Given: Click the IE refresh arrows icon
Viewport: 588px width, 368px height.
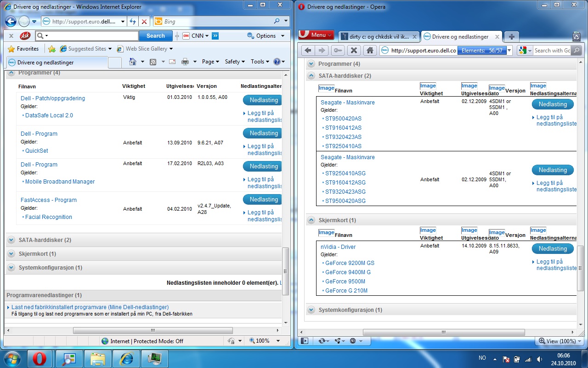Looking at the screenshot, I should pyautogui.click(x=133, y=21).
